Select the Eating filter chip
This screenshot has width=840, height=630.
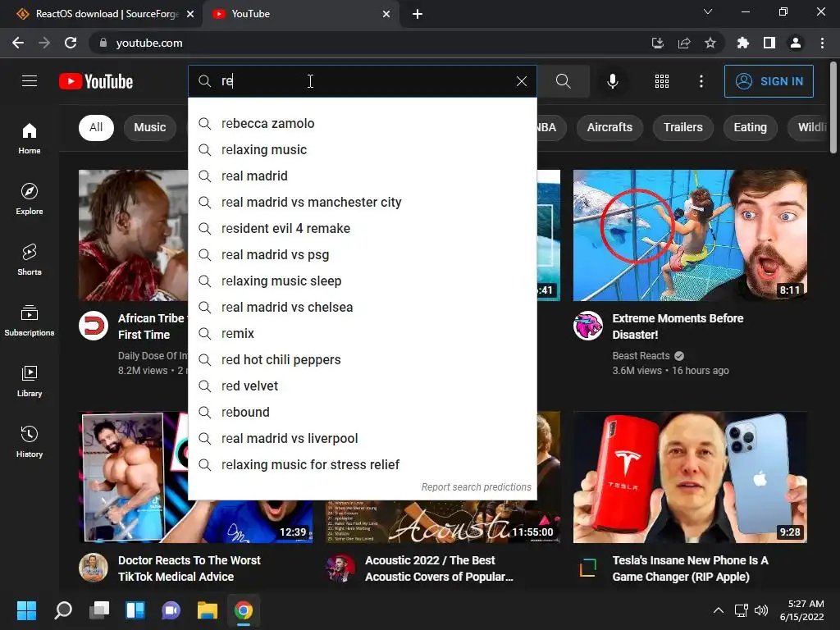tap(750, 127)
